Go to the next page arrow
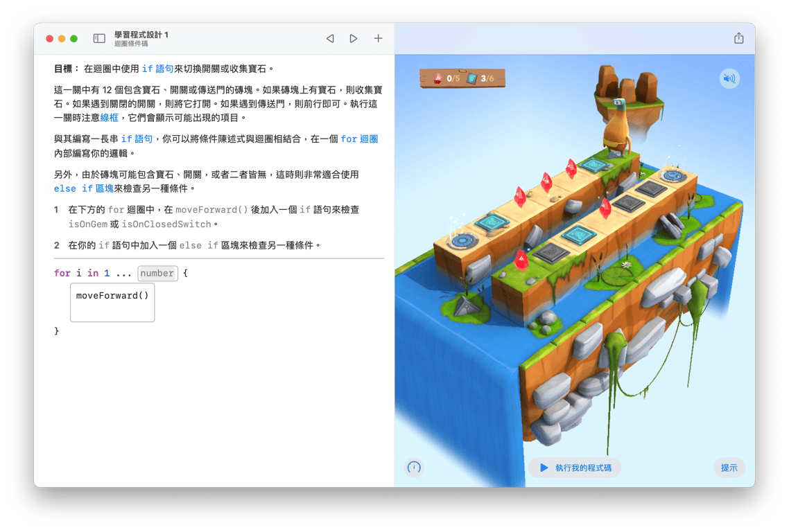The height and width of the screenshot is (532, 789). click(x=353, y=38)
